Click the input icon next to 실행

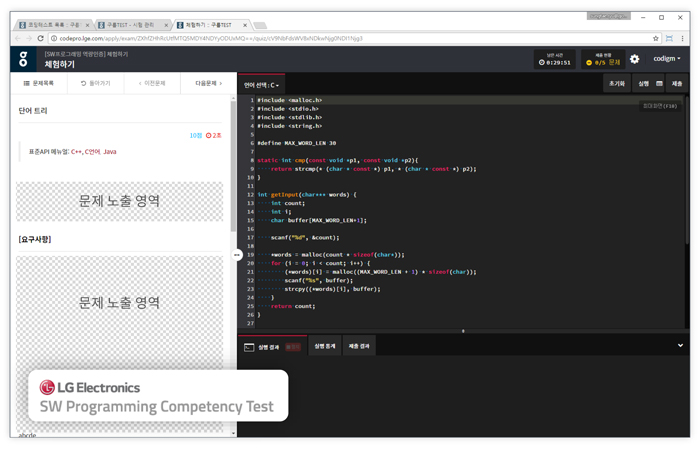pyautogui.click(x=660, y=84)
